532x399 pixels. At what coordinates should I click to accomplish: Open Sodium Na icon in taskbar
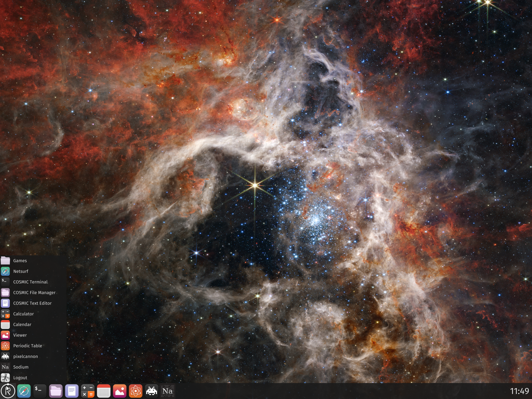coord(168,391)
